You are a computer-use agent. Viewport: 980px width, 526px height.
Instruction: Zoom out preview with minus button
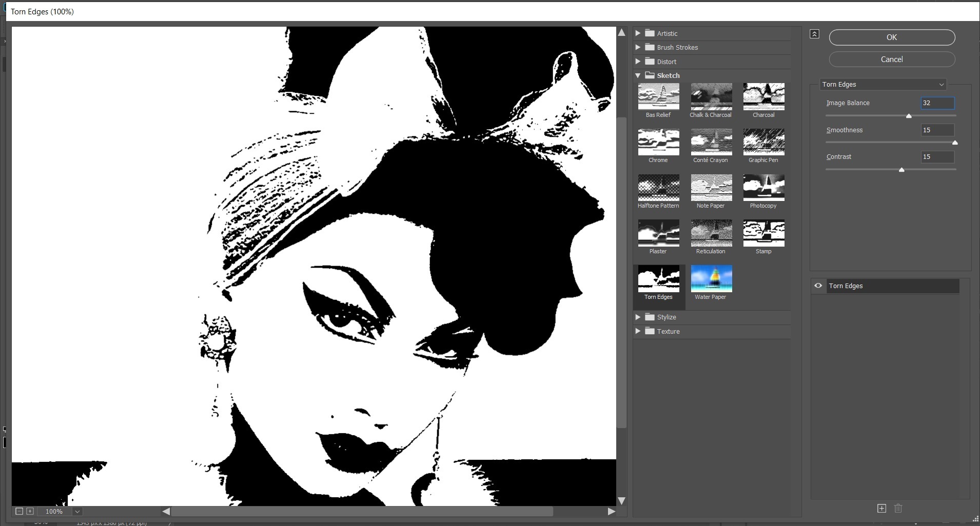point(19,512)
